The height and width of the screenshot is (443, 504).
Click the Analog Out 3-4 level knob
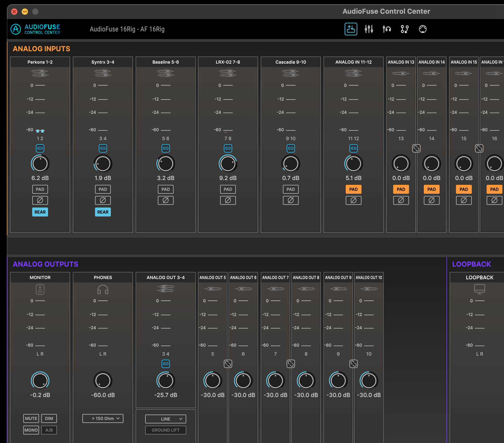point(166,381)
